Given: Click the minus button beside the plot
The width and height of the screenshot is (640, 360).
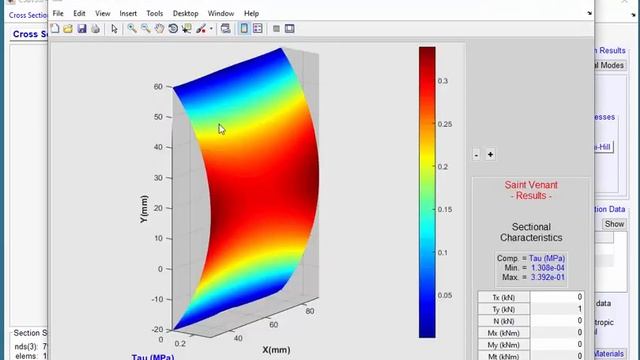Looking at the screenshot, I should coord(476,155).
